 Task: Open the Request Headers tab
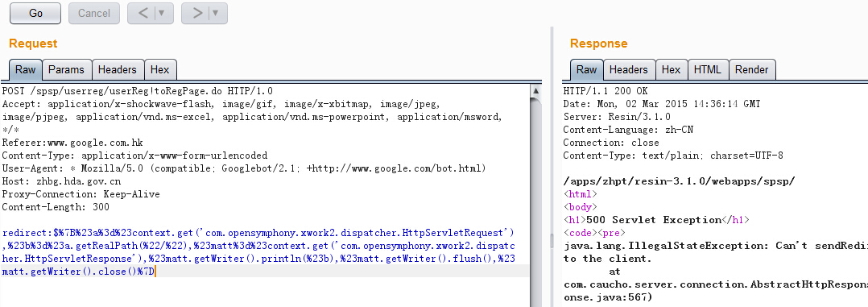(x=117, y=70)
